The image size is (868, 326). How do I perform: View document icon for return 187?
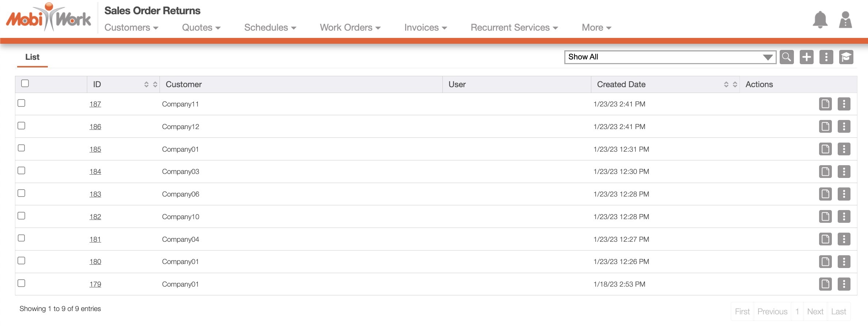(825, 104)
